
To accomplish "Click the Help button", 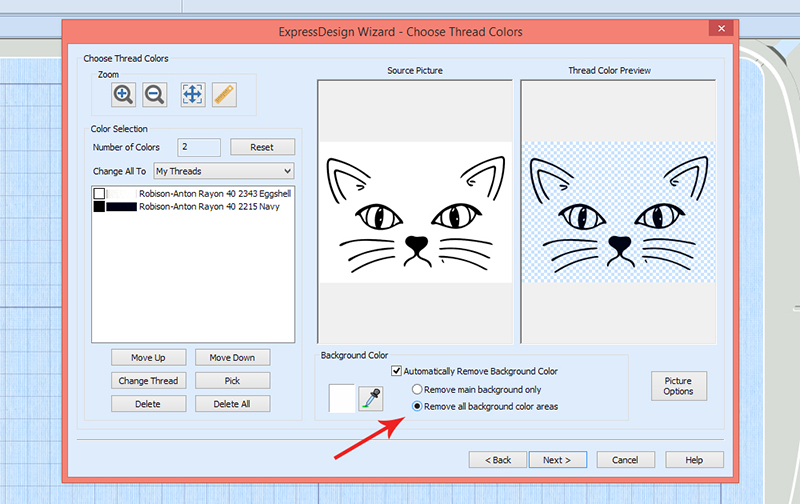I will [694, 460].
